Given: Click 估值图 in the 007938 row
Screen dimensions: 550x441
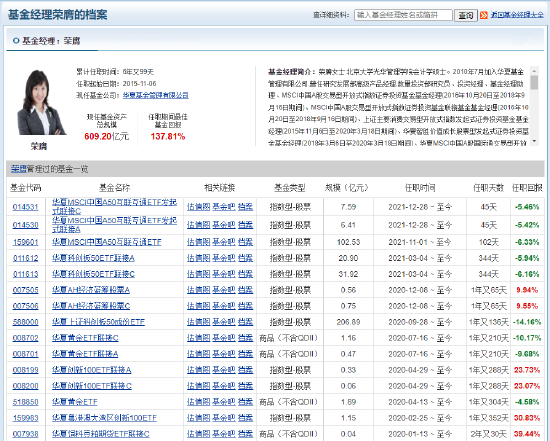Looking at the screenshot, I should pos(199,434).
